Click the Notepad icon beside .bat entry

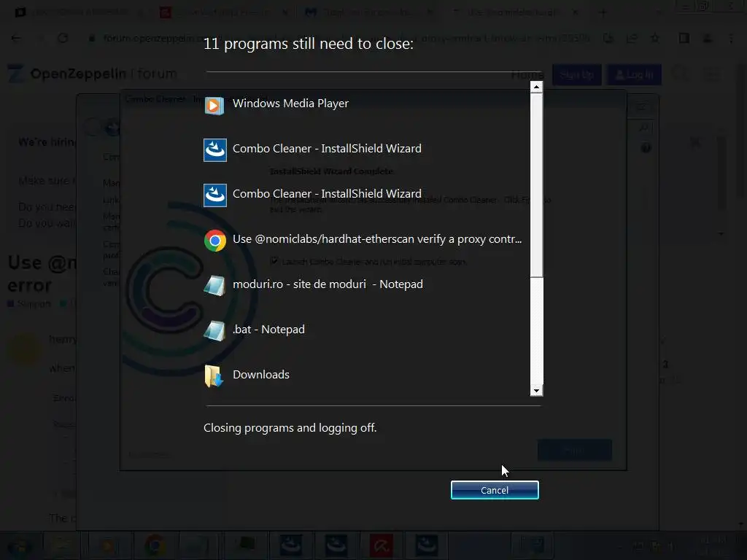click(x=214, y=331)
